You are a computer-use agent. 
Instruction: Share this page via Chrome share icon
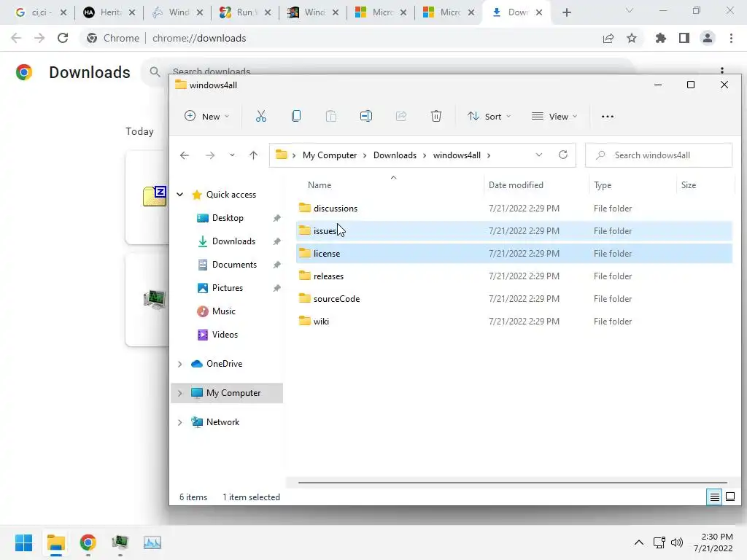pos(608,38)
